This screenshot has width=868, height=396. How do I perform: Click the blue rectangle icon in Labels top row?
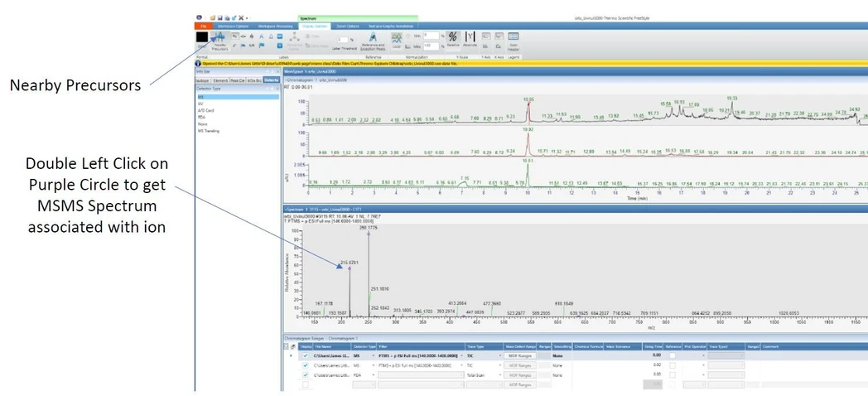point(280,36)
